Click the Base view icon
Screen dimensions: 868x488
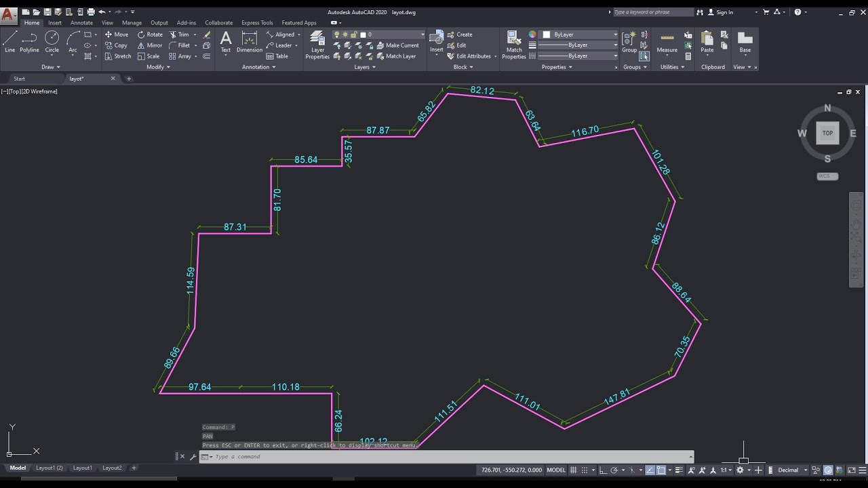pyautogui.click(x=745, y=41)
